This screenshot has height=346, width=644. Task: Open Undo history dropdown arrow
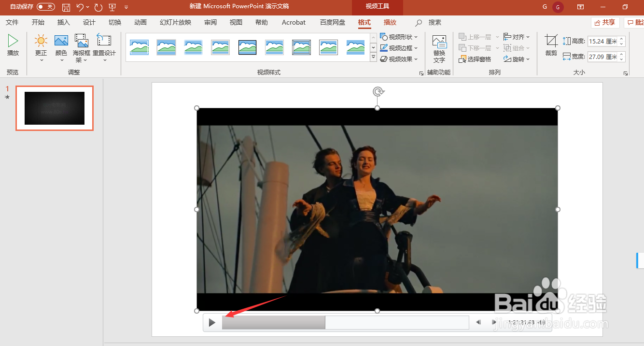click(x=87, y=7)
